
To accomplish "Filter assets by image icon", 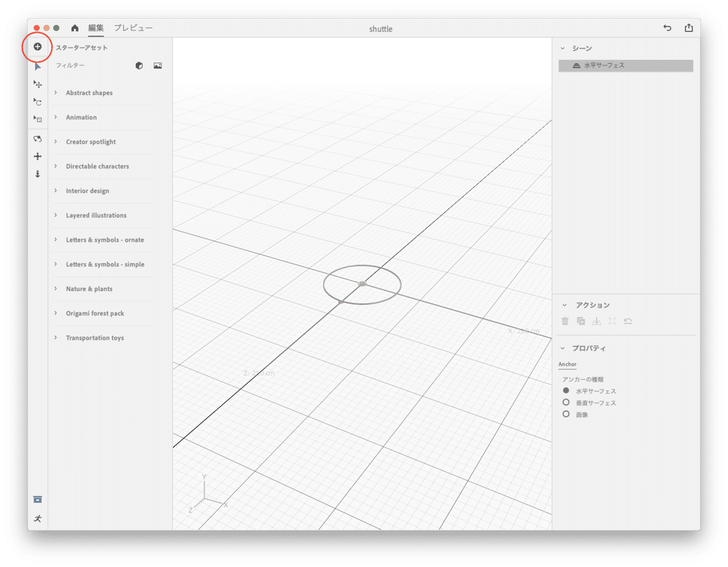I will coord(158,65).
